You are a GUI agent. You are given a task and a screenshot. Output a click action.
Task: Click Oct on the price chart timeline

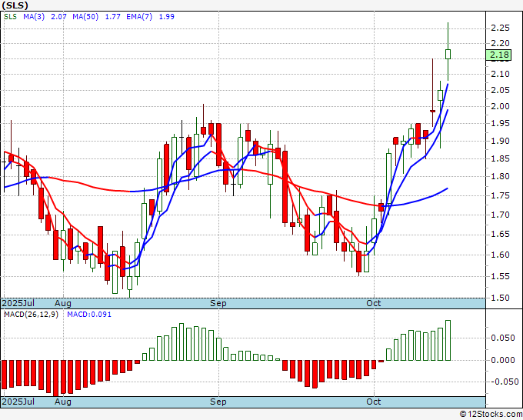pos(374,303)
